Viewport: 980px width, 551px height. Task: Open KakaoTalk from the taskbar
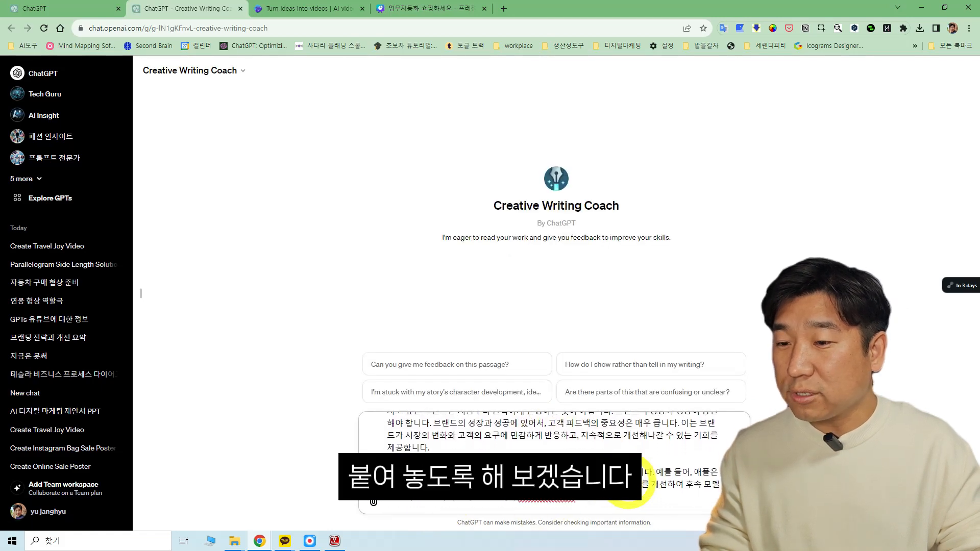click(285, 541)
